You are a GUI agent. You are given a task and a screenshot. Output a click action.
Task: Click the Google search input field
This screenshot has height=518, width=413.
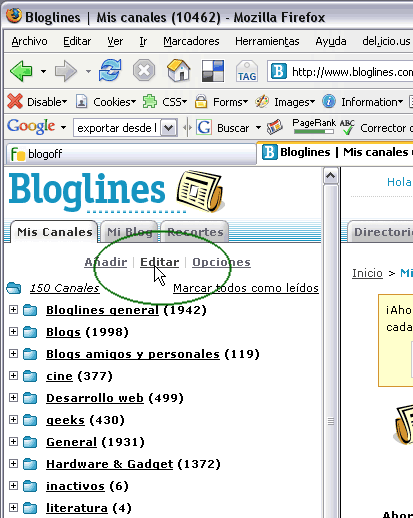click(117, 128)
